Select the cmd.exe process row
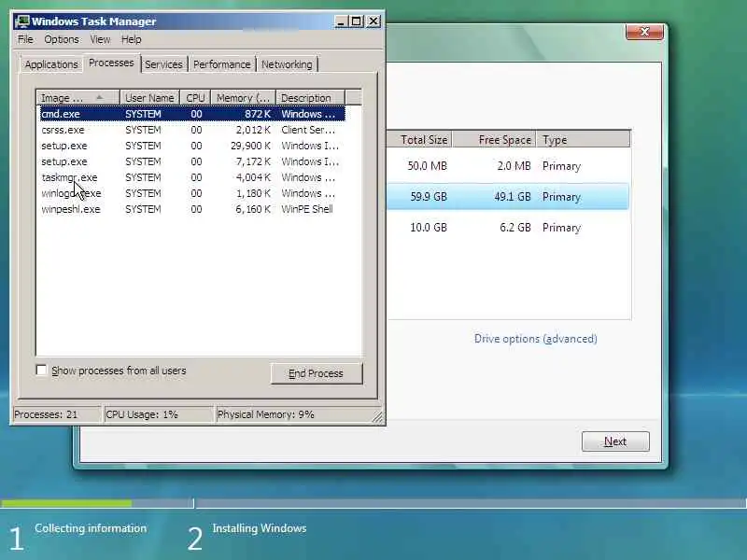The width and height of the screenshot is (747, 560). point(192,114)
